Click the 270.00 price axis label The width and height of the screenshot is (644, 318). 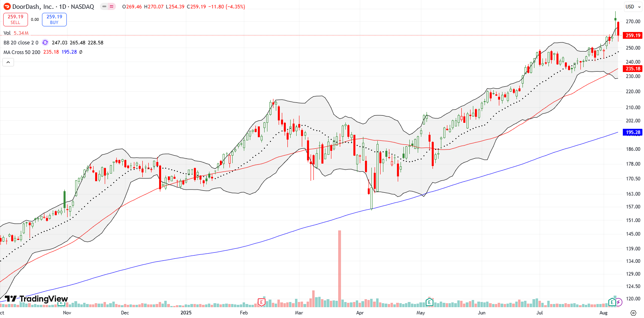633,22
